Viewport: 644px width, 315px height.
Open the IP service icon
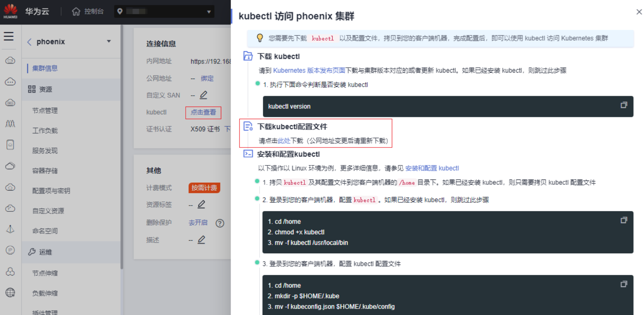(x=10, y=250)
